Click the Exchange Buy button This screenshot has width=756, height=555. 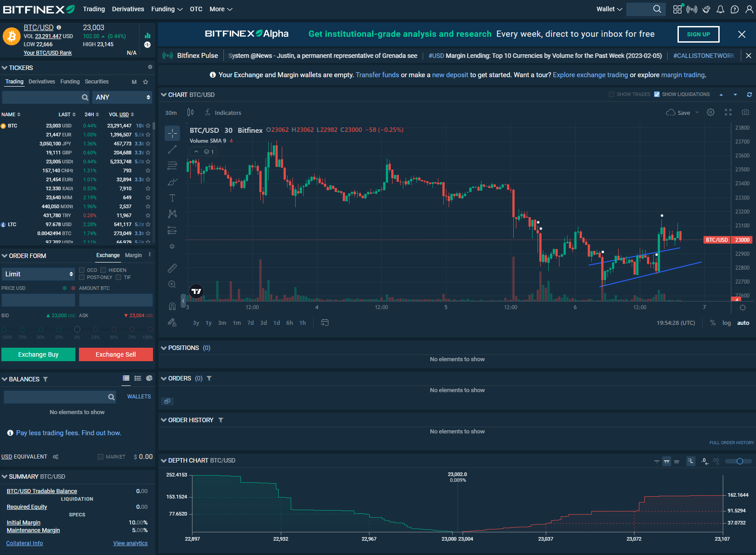pyautogui.click(x=38, y=354)
